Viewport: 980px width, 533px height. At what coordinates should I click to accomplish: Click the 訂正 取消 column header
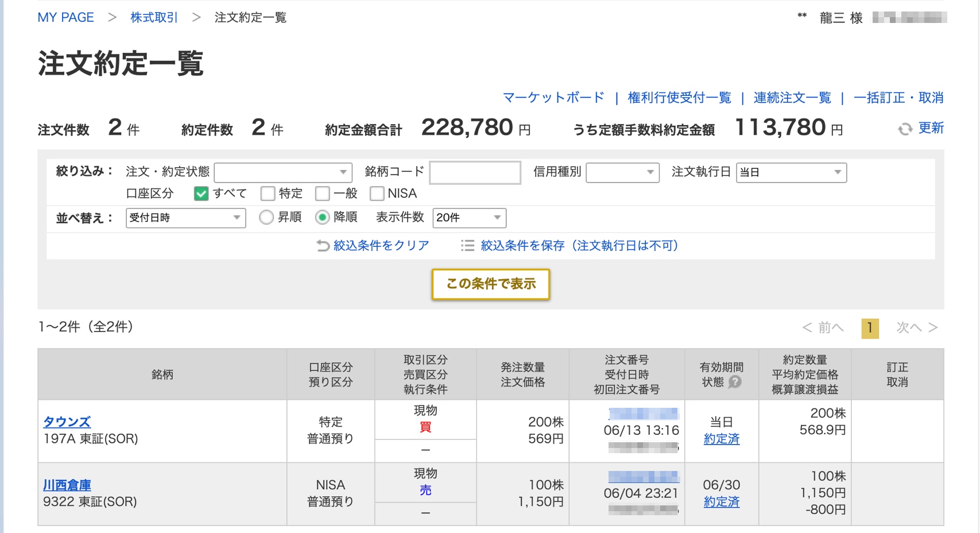(897, 374)
